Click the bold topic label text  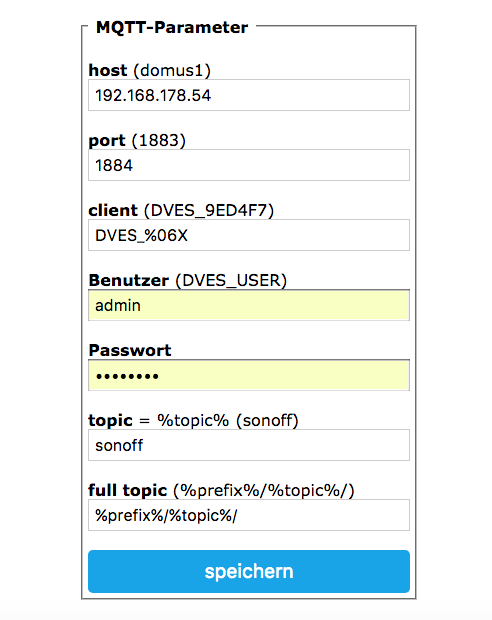click(110, 421)
